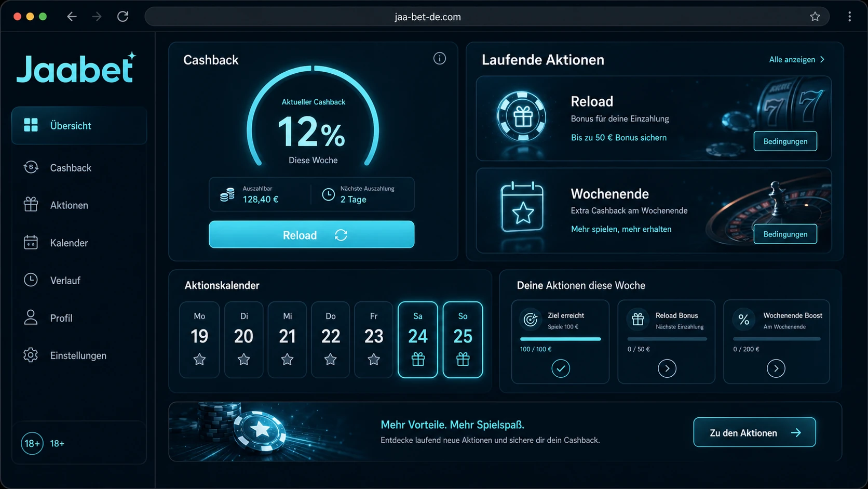Click the blue Reload button
Viewport: 868px width, 489px height.
[x=311, y=234]
